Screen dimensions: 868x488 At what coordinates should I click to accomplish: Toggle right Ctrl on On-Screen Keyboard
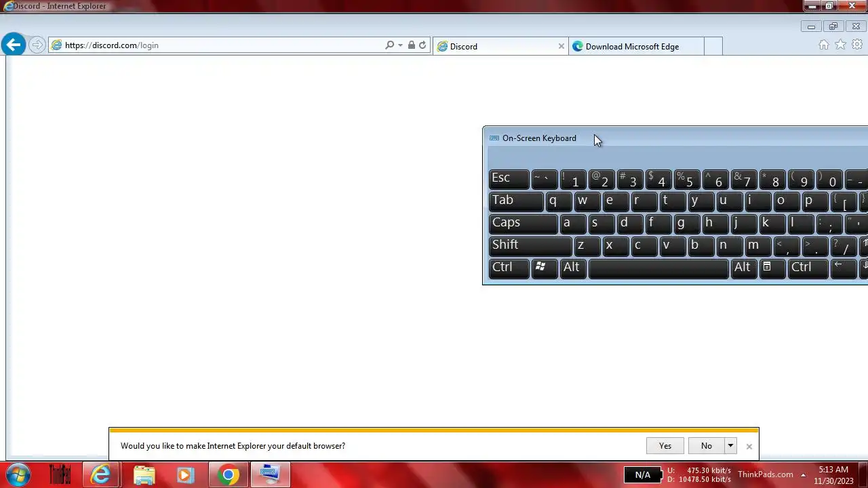point(808,268)
